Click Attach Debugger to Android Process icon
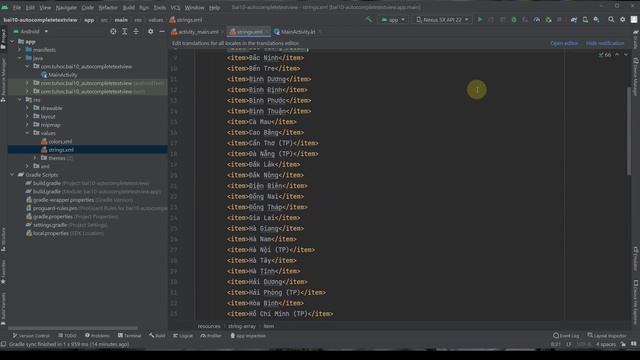The image size is (640, 360). 548,20
